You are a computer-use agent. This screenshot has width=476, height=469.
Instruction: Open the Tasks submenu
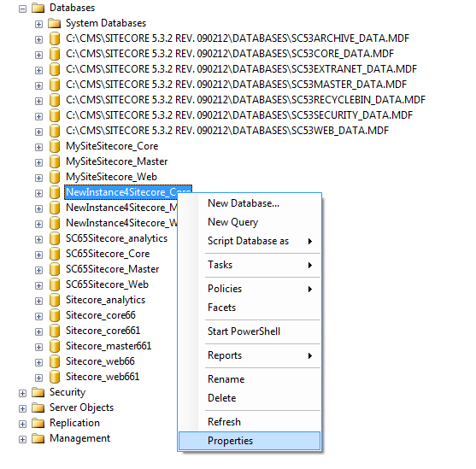(250, 265)
